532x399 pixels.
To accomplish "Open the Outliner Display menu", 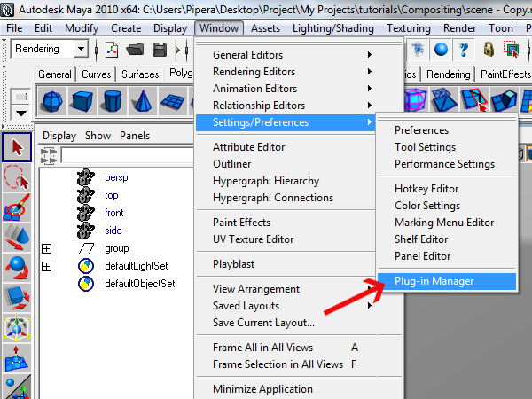I will tap(59, 136).
